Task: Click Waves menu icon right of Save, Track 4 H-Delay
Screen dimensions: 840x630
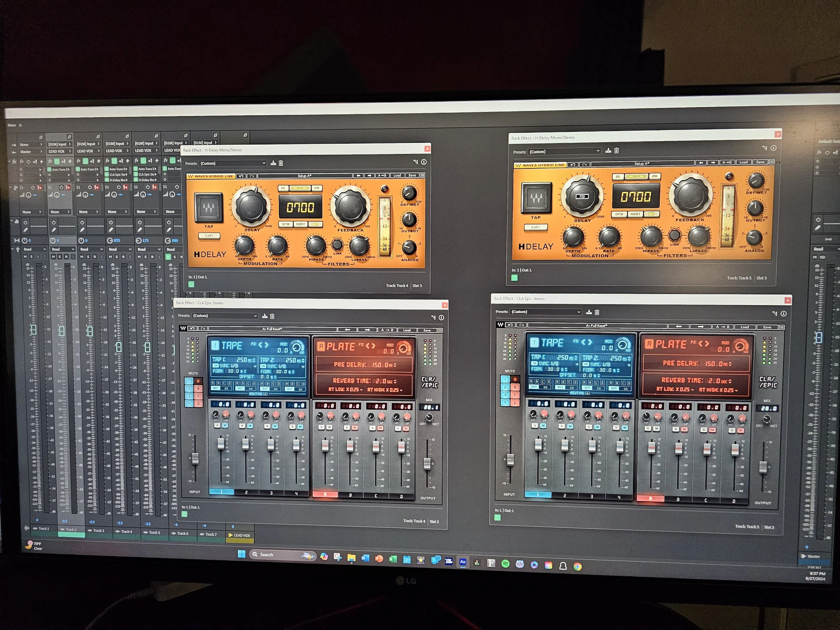Action: (423, 175)
